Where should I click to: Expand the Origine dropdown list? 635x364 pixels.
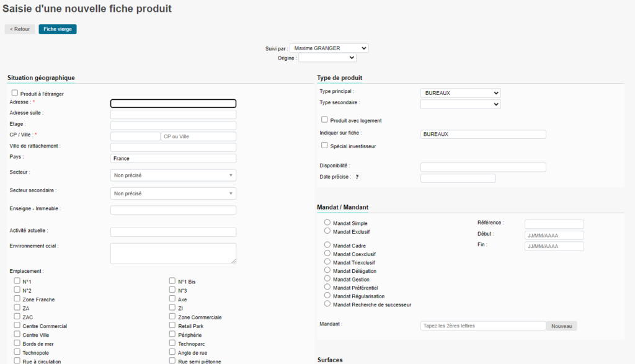pyautogui.click(x=327, y=58)
